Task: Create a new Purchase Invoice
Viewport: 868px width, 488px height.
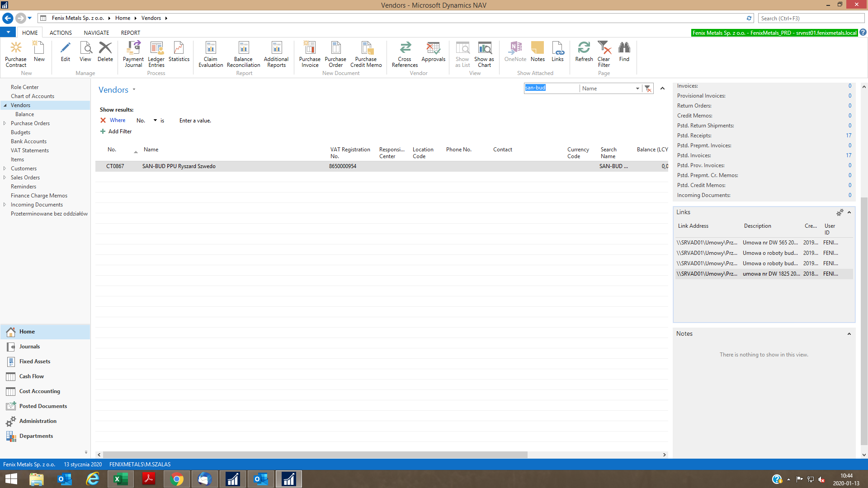Action: coord(310,54)
